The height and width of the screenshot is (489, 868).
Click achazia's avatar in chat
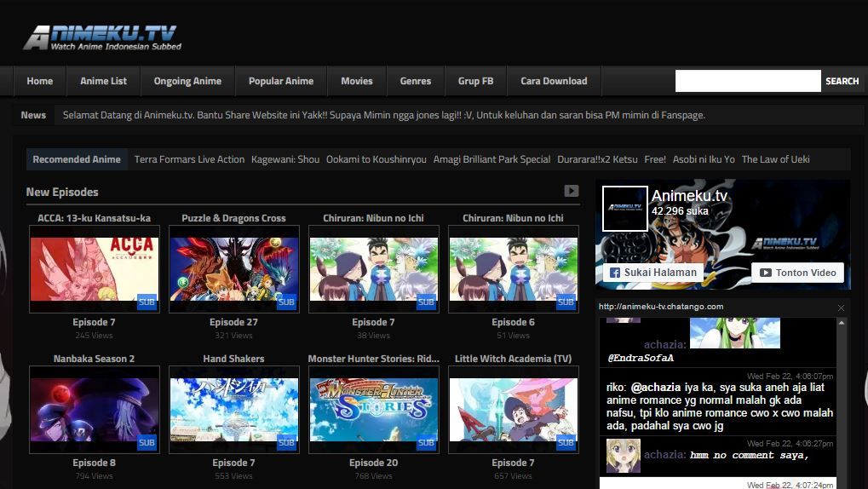pyautogui.click(x=624, y=456)
